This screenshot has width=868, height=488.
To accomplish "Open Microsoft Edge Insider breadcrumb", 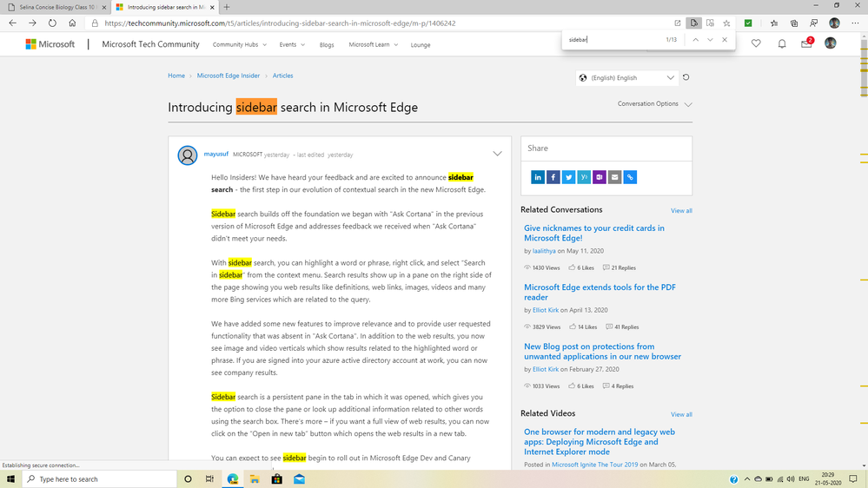I will (228, 76).
